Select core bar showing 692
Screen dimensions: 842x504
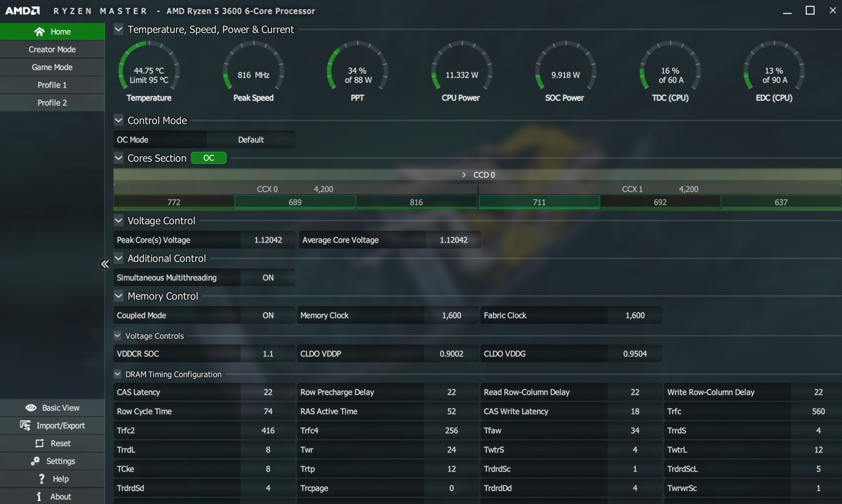coord(661,202)
